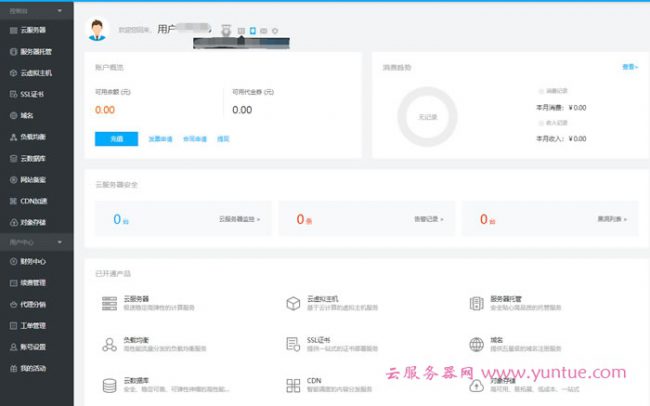Screen dimensions: 650x406
Task: Click the 域名 globe icon
Action: tap(476, 345)
